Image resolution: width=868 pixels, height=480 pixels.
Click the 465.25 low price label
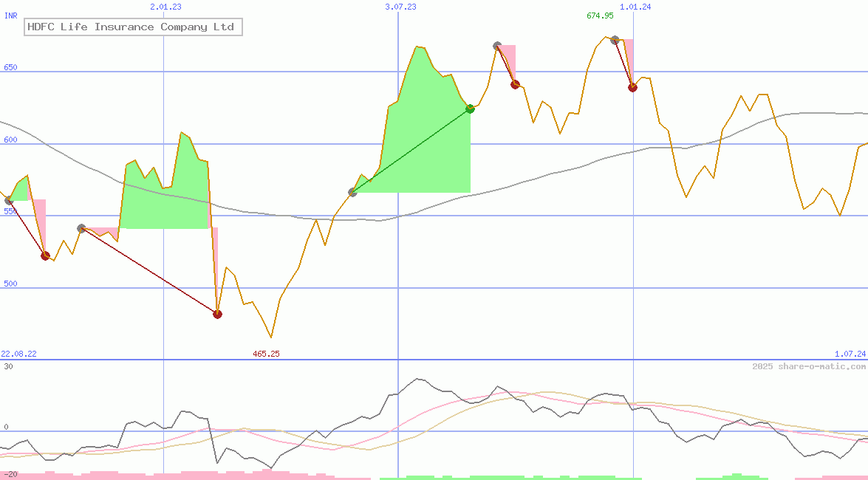[x=266, y=354]
